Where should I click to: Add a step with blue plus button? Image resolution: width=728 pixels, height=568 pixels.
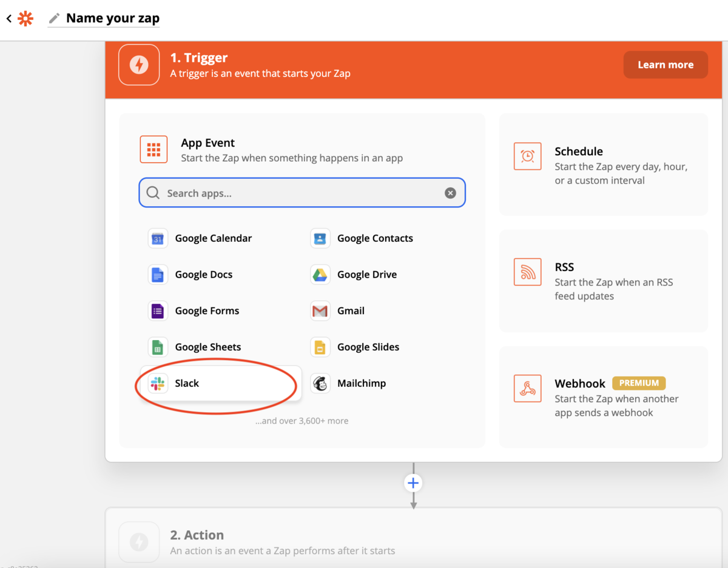tap(413, 483)
